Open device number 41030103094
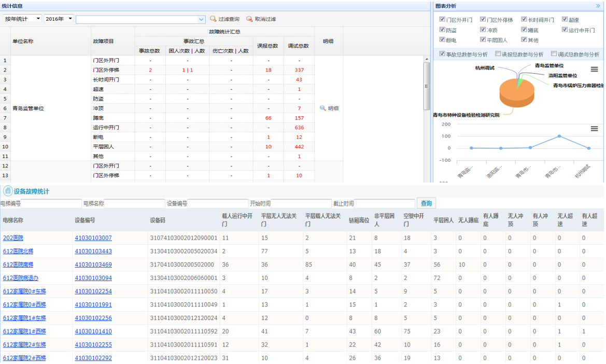The image size is (606, 364). [93, 278]
